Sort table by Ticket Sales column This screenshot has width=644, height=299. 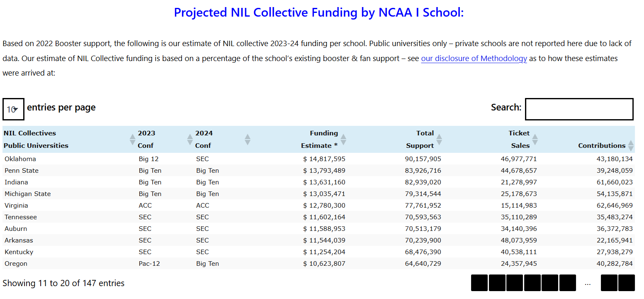491,140
